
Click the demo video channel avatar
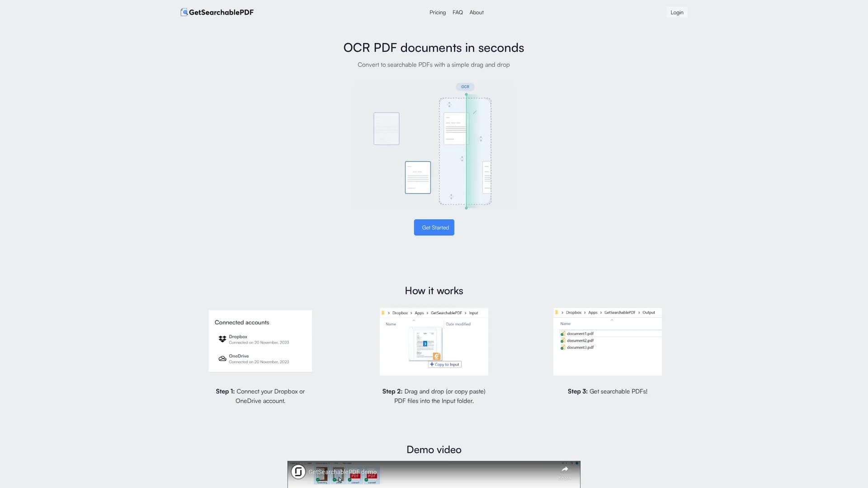tap(298, 472)
